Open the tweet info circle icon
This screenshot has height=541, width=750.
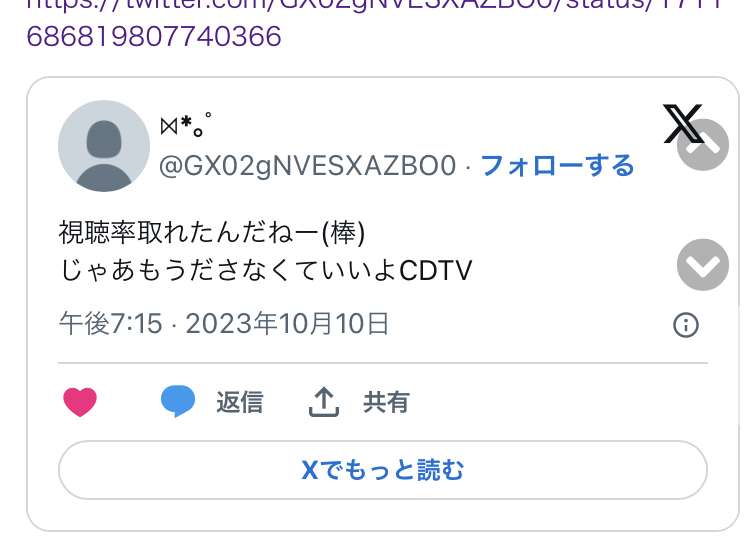686,325
